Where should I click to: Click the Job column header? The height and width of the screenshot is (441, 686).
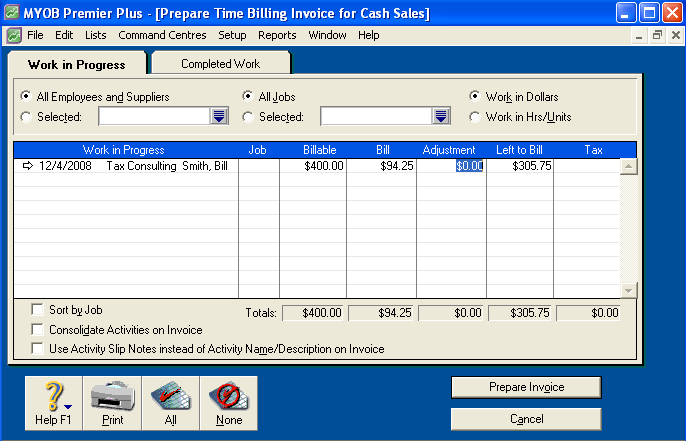coord(257,150)
